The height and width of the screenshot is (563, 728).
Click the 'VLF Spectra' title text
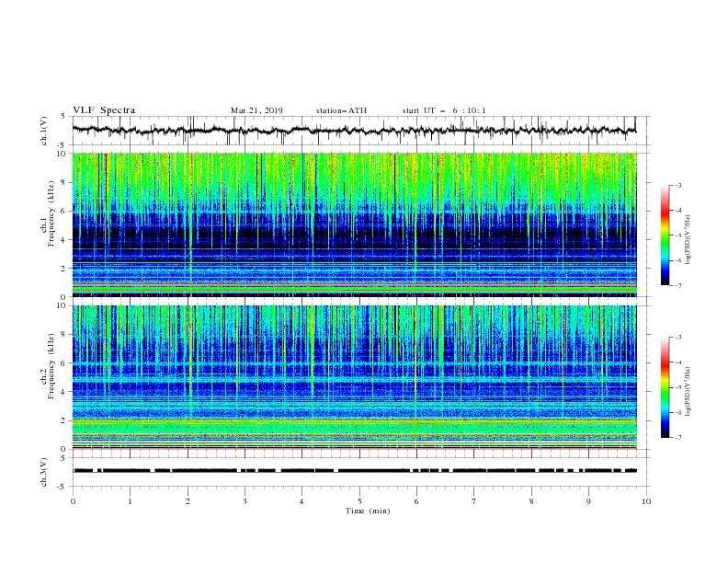click(x=104, y=110)
